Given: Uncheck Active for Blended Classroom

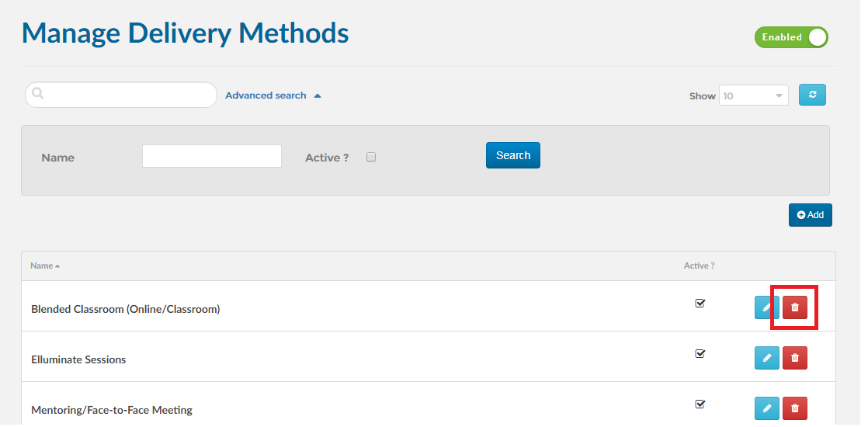Looking at the screenshot, I should pyautogui.click(x=700, y=304).
